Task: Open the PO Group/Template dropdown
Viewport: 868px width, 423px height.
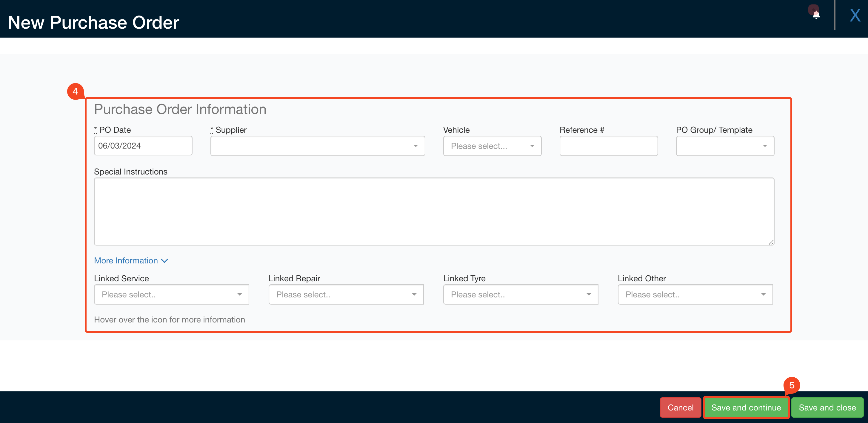Action: pyautogui.click(x=724, y=146)
